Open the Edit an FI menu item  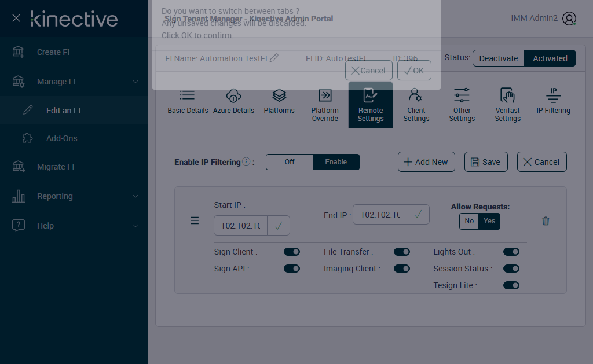74,110
